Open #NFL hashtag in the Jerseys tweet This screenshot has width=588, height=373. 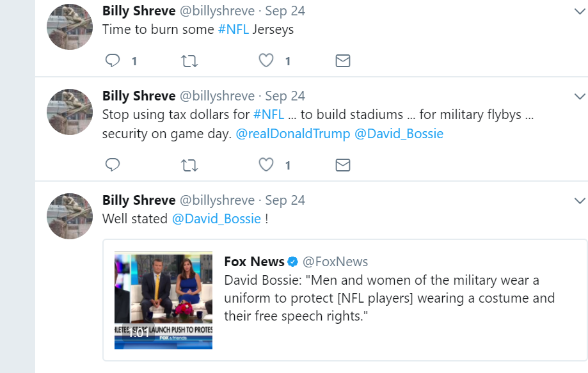click(233, 29)
